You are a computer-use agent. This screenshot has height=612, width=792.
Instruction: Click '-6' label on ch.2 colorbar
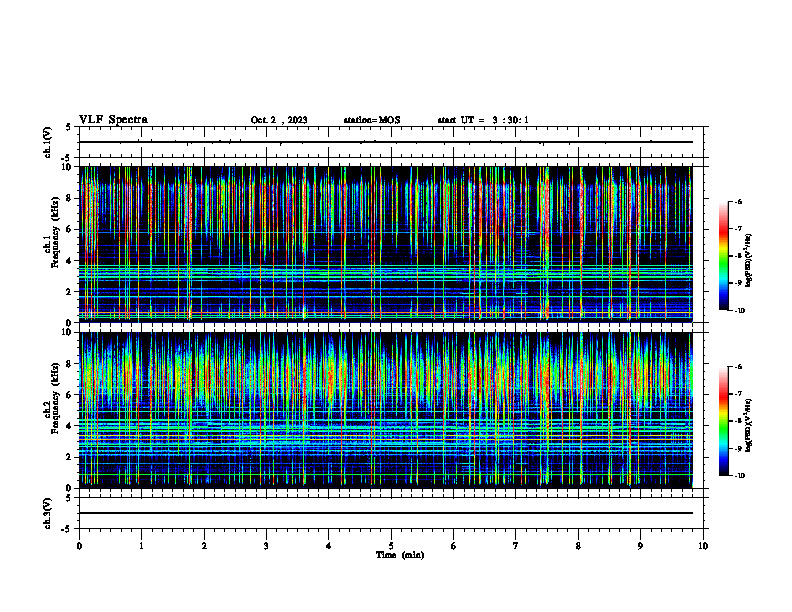tap(738, 367)
